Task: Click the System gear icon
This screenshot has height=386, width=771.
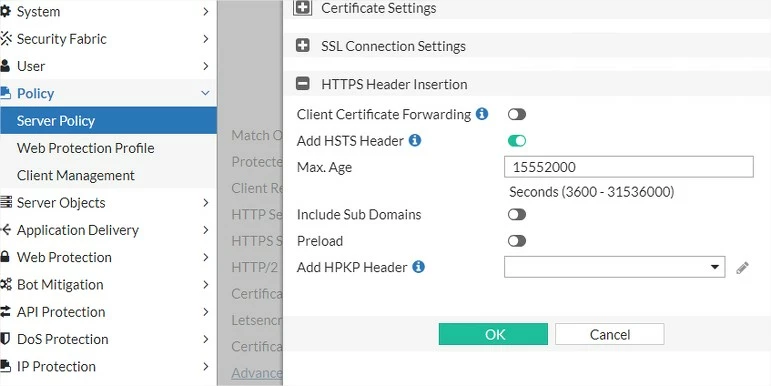Action: 5,11
